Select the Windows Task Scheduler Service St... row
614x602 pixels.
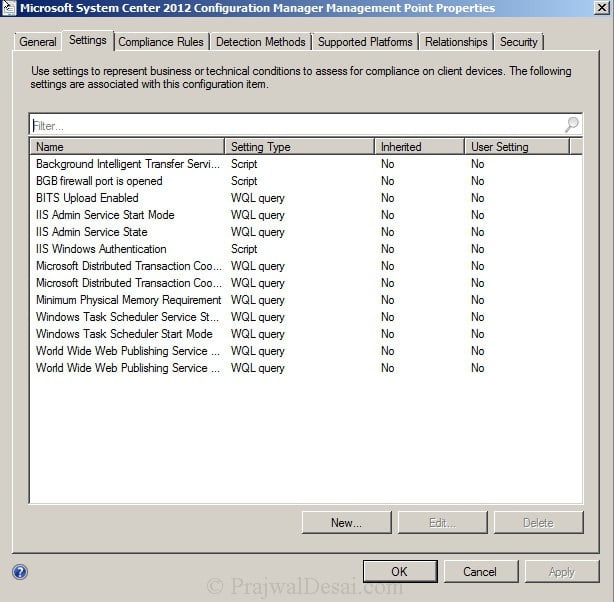pyautogui.click(x=305, y=317)
